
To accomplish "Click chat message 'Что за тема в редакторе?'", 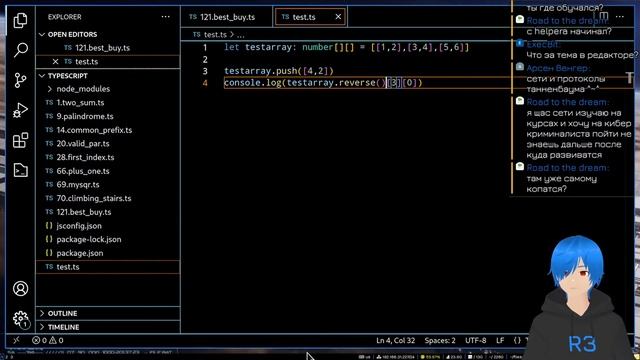I will tap(582, 55).
